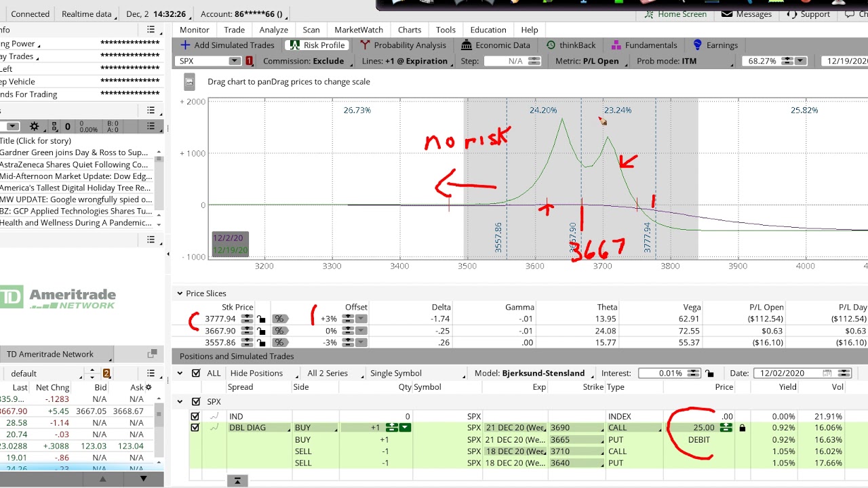Toggle lock on the 3557.86 price slice
The image size is (868, 488).
pyautogui.click(x=261, y=343)
